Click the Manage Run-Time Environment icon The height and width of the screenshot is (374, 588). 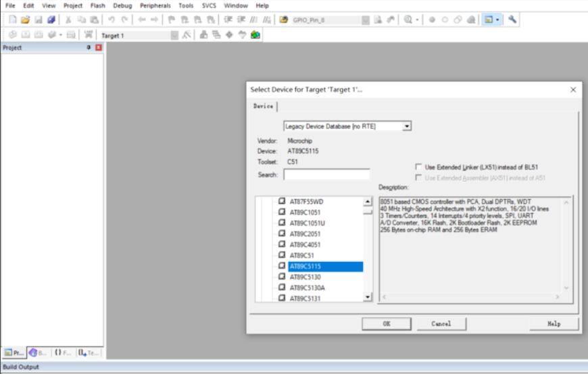(x=255, y=34)
